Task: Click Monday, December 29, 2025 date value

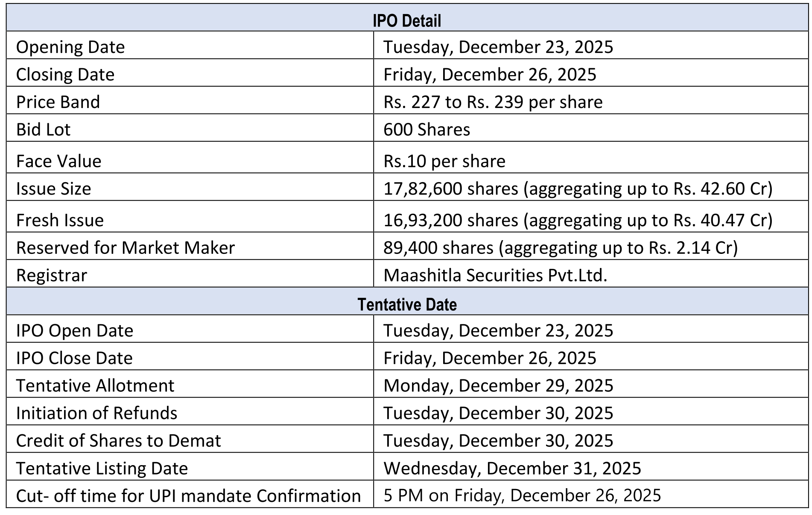Action: [x=498, y=386]
